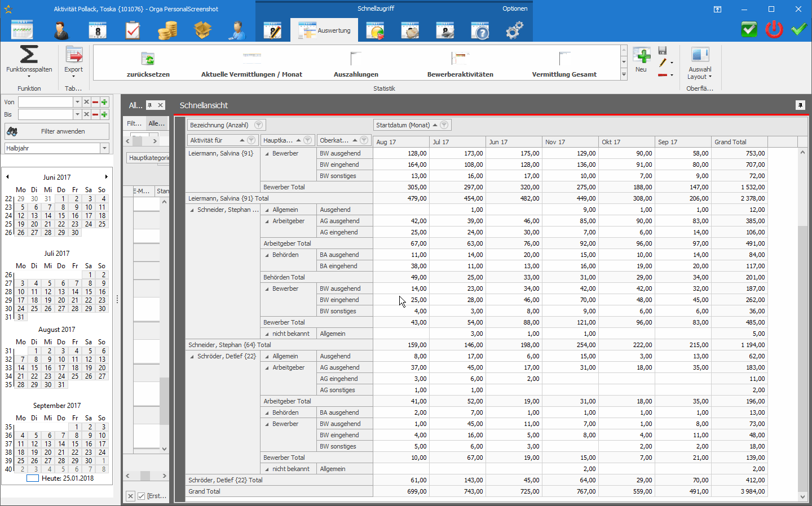
Task: Click the pin icon of the All... panel
Action: click(150, 105)
